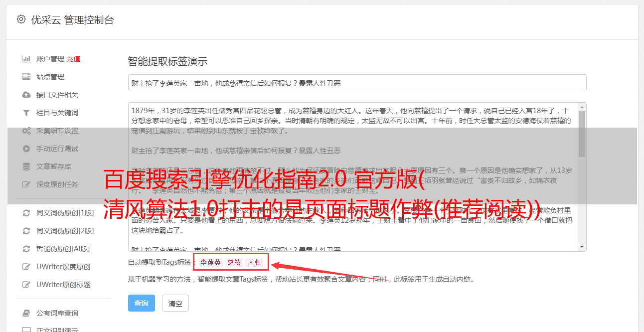This screenshot has width=644, height=332.
Task: Click the text area scrollbar up arrow
Action: [x=582, y=107]
